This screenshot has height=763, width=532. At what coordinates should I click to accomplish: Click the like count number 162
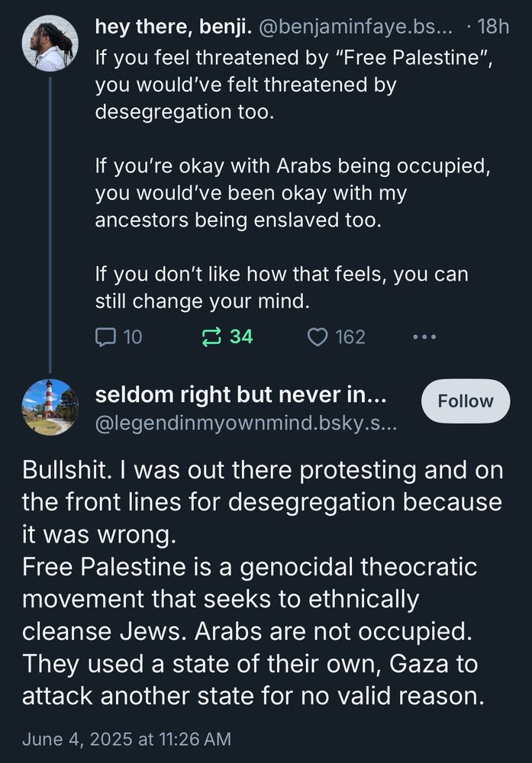point(350,336)
